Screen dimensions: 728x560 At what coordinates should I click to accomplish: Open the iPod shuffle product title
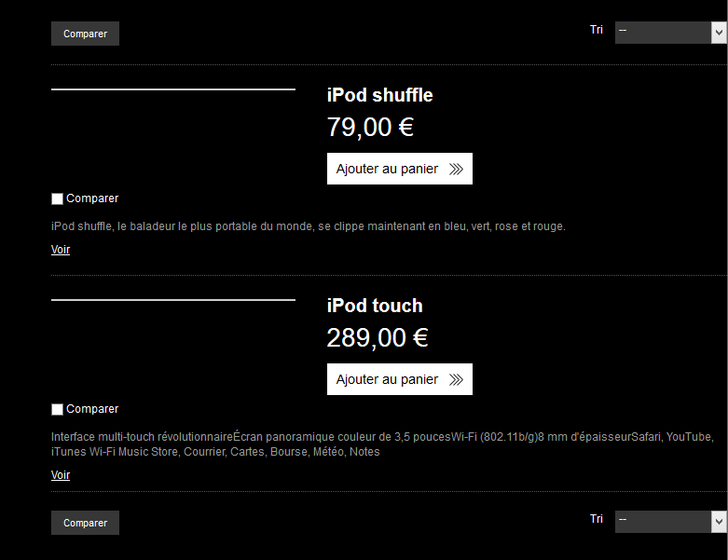[x=379, y=95]
